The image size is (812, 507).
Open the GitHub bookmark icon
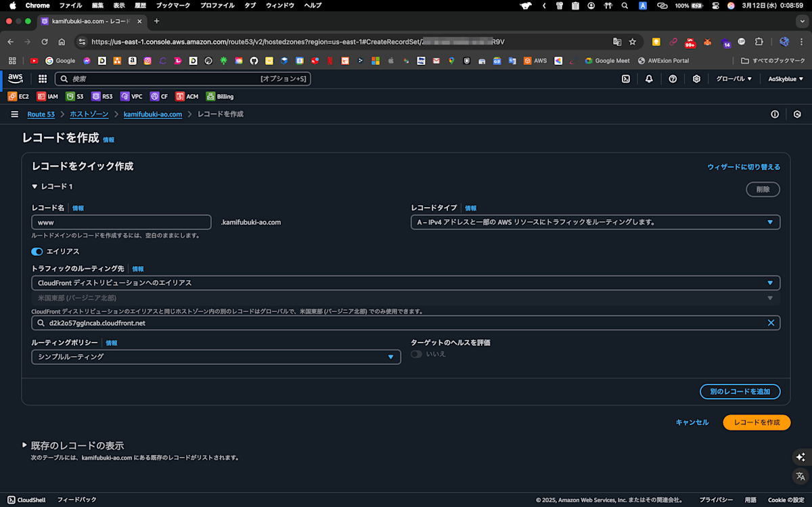point(254,60)
